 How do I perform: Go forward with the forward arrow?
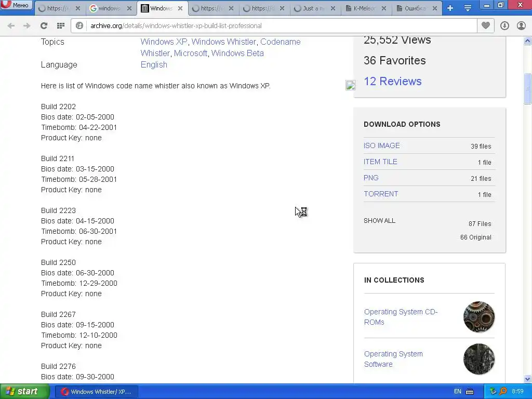tap(26, 26)
